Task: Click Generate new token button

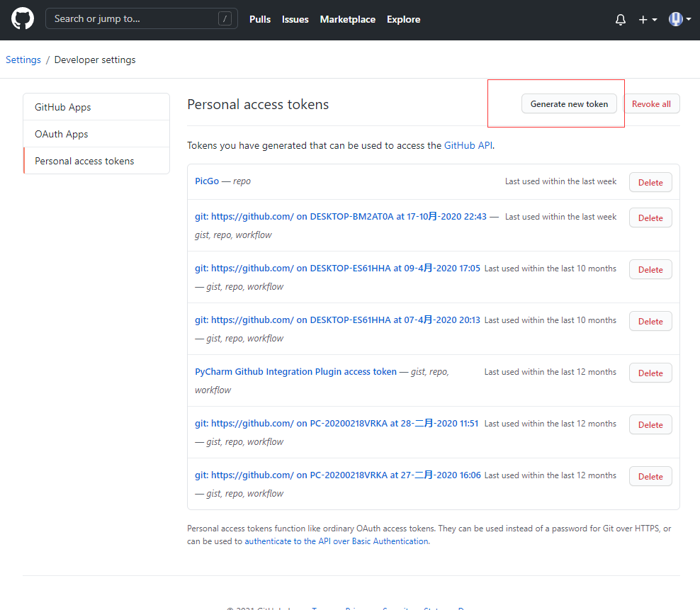Action: click(x=569, y=103)
